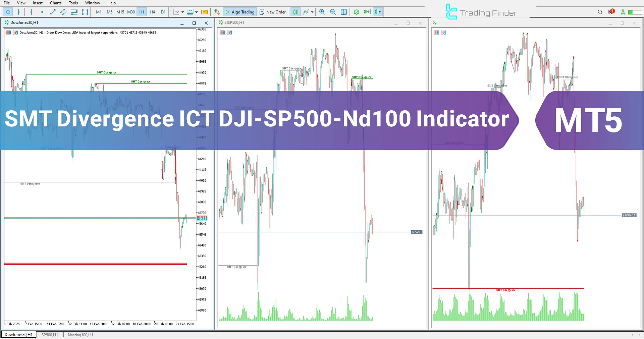644x339 pixels.
Task: Click the 21745.11 price label
Action: [x=629, y=215]
